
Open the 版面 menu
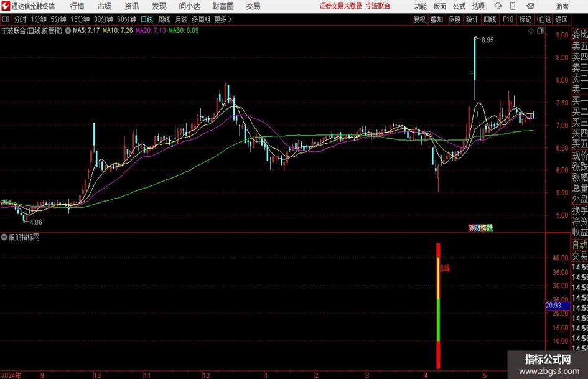click(440, 6)
